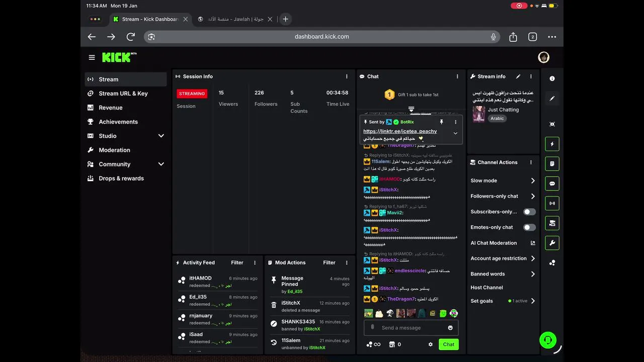644x362 pixels.
Task: Open the linktr.ee/icetea_peachy link
Action: (400, 131)
